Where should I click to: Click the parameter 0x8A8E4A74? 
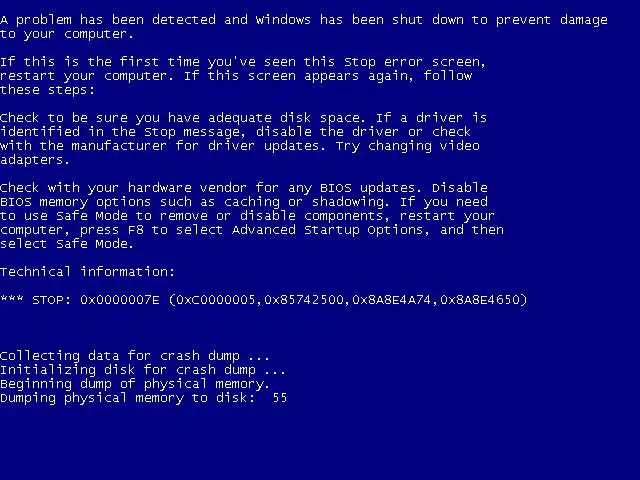[391, 300]
